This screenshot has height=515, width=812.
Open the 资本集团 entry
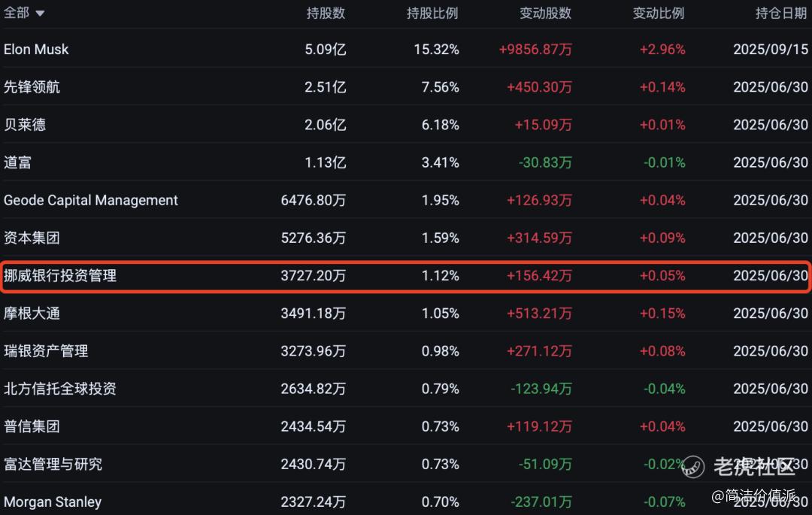coord(32,238)
